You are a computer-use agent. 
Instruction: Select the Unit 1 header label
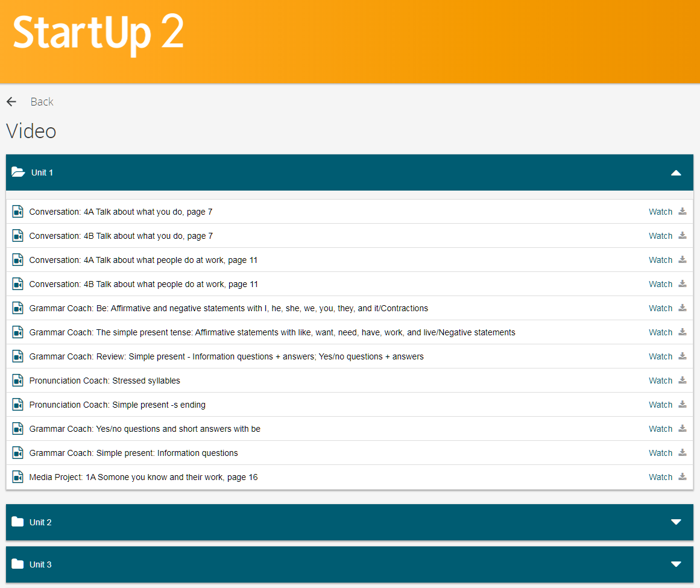pos(42,173)
